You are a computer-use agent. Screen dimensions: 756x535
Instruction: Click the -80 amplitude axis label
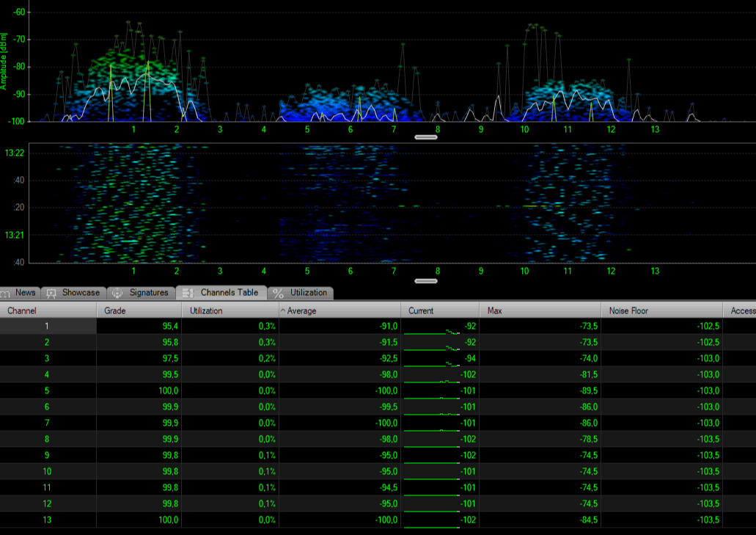[x=19, y=67]
